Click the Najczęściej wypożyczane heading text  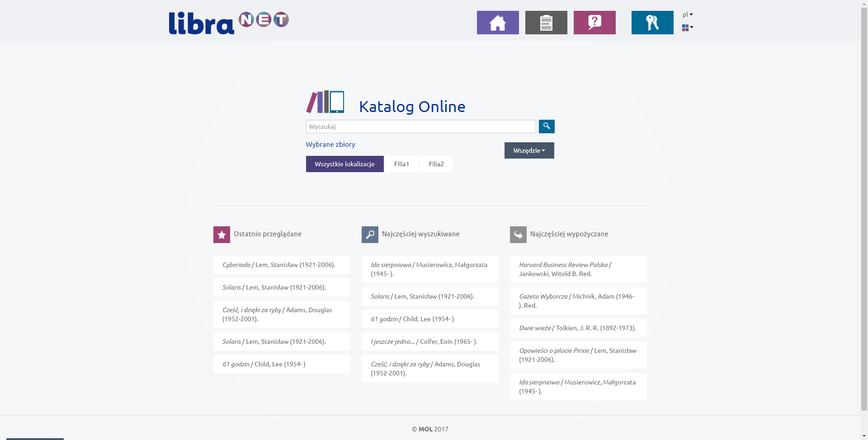(569, 234)
